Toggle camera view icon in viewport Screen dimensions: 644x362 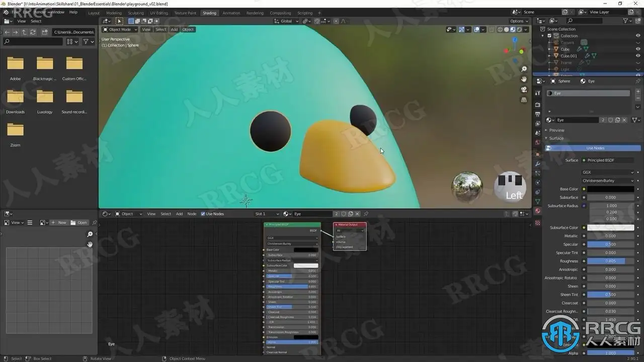[524, 89]
